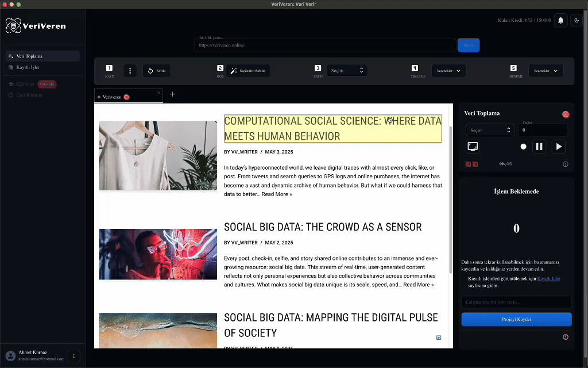Toggle dark mode moon icon

(577, 20)
